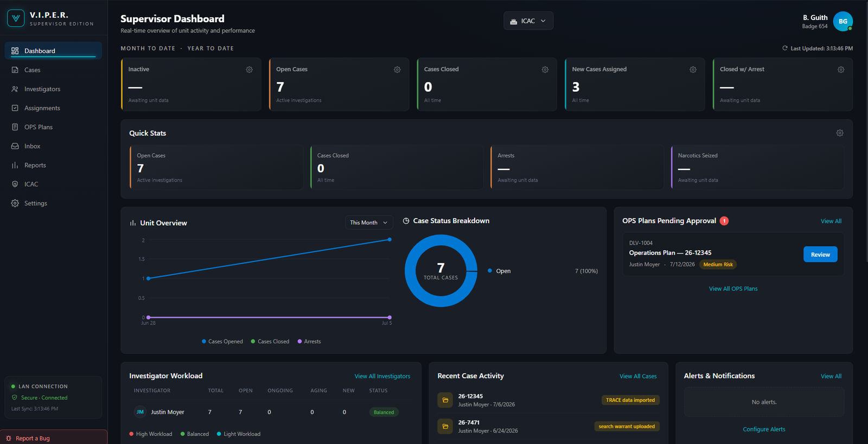This screenshot has width=868, height=444.
Task: Click View All in Alerts & Notifications
Action: coord(831,376)
